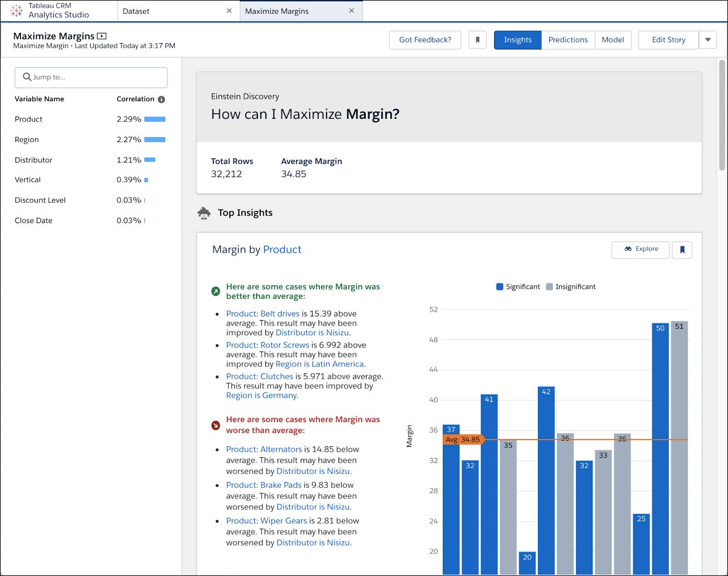The height and width of the screenshot is (576, 728).
Task: Select the Distributor variable row
Action: tap(90, 160)
